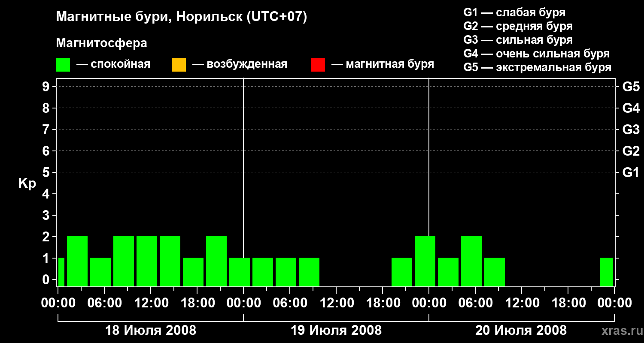Select the chart title 'Магнитные бури, Норильск (UTC+07)'
Screen dimensions: 644x343
[x=182, y=17]
